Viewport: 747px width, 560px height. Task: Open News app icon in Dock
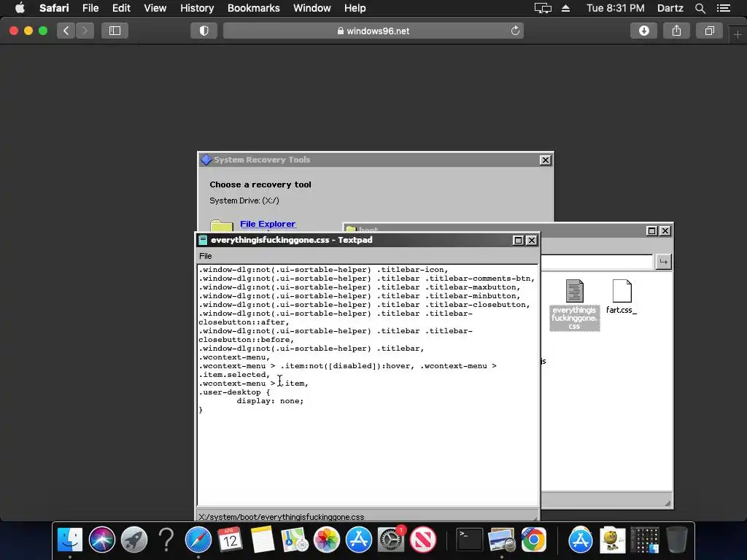423,540
